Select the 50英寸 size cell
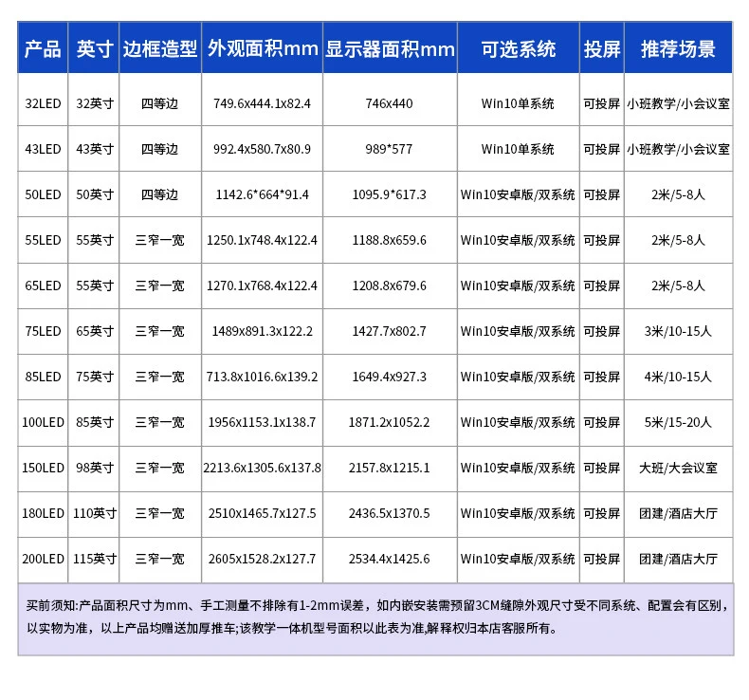The height and width of the screenshot is (700, 749). coord(95,194)
